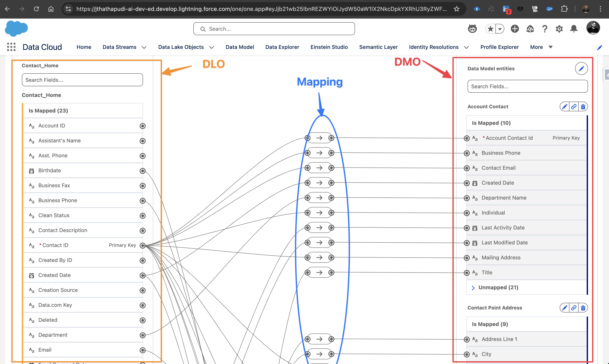Open Salesforce help question mark icon
Viewport: 609px width, 364px height.
click(x=545, y=29)
